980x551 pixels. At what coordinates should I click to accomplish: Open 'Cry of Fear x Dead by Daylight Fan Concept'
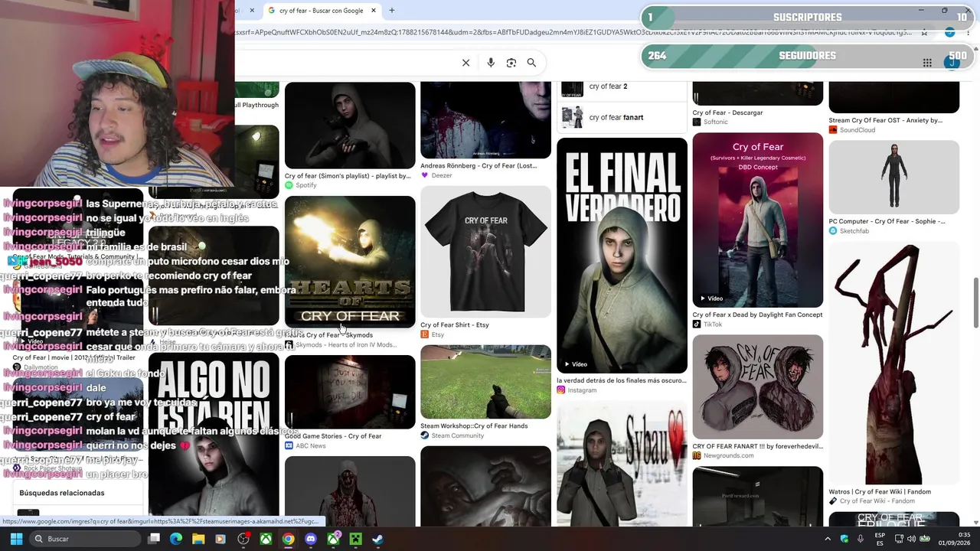(x=758, y=315)
